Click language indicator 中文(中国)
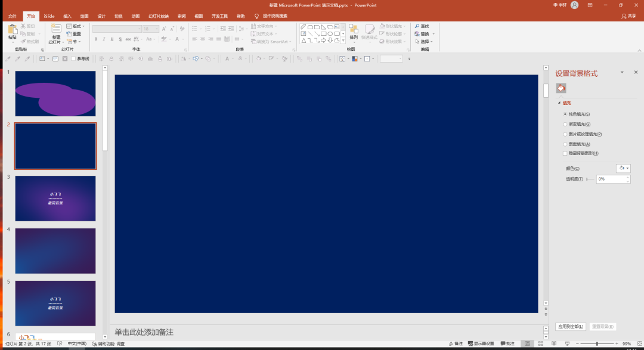644x350 pixels. point(77,343)
